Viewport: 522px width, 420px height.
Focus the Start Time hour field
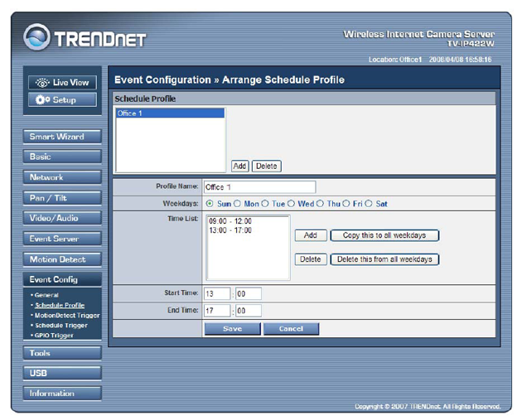pos(217,294)
